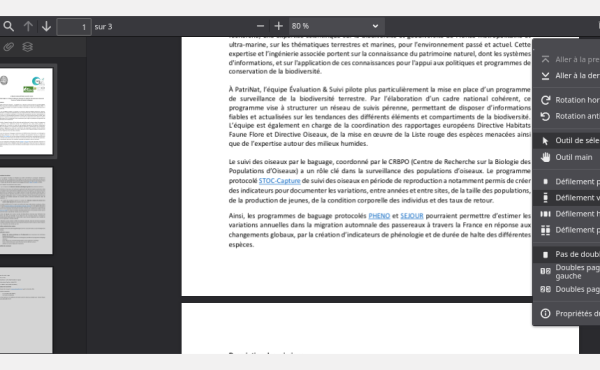600x370 pixels.
Task: Show layers via the stacked layers icon
Action: tap(28, 47)
